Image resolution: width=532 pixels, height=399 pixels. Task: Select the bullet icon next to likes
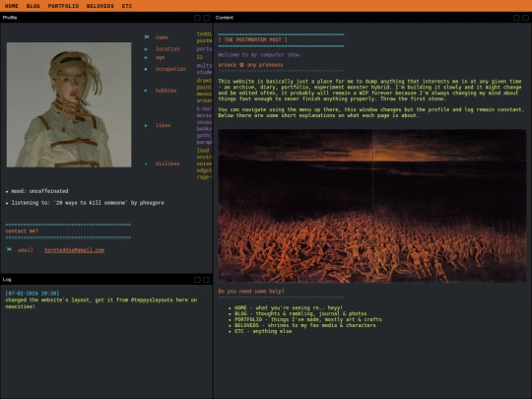coord(146,125)
